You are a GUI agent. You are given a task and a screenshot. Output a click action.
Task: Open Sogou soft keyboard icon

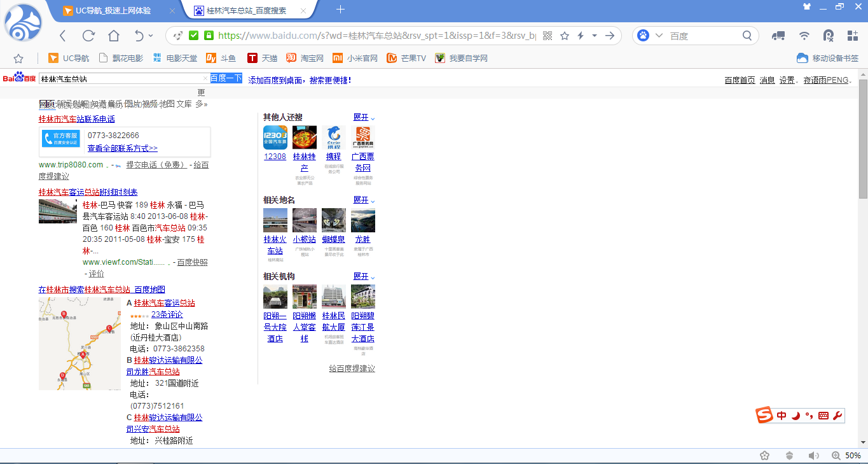point(823,416)
